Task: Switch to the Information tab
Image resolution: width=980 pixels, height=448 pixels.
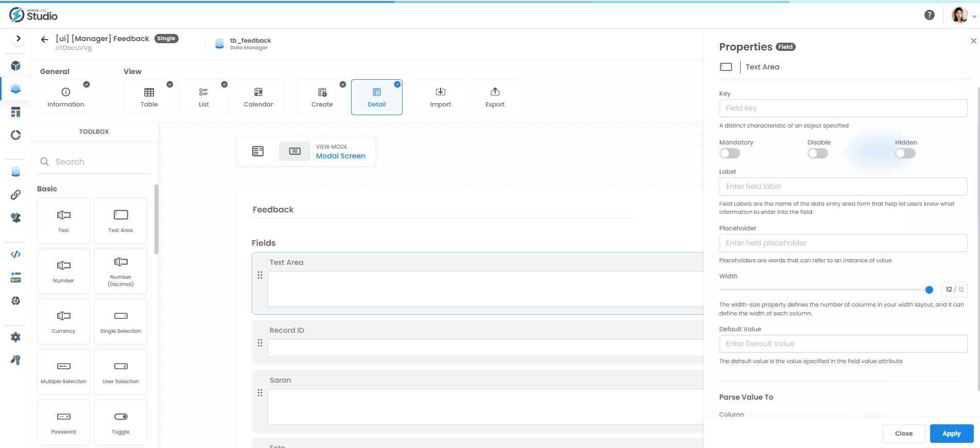Action: [x=66, y=97]
